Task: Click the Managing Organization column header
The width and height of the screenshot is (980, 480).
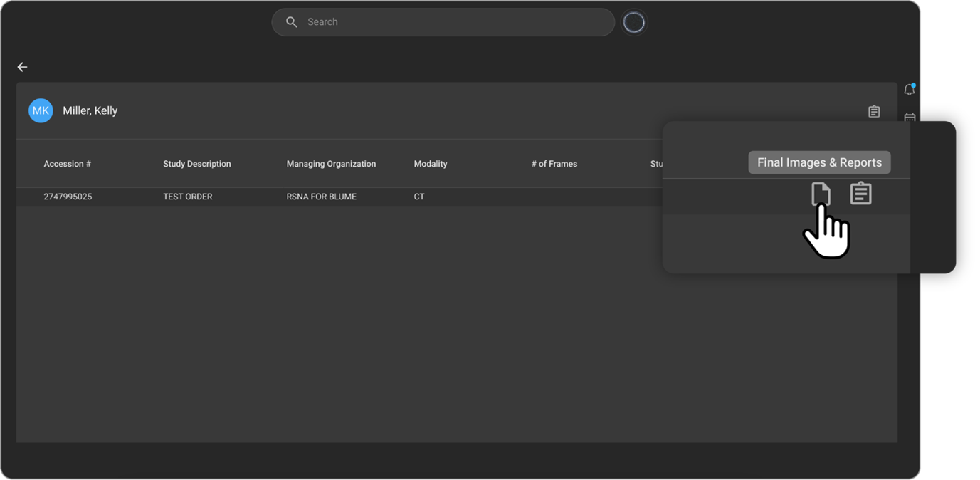Action: [x=331, y=164]
